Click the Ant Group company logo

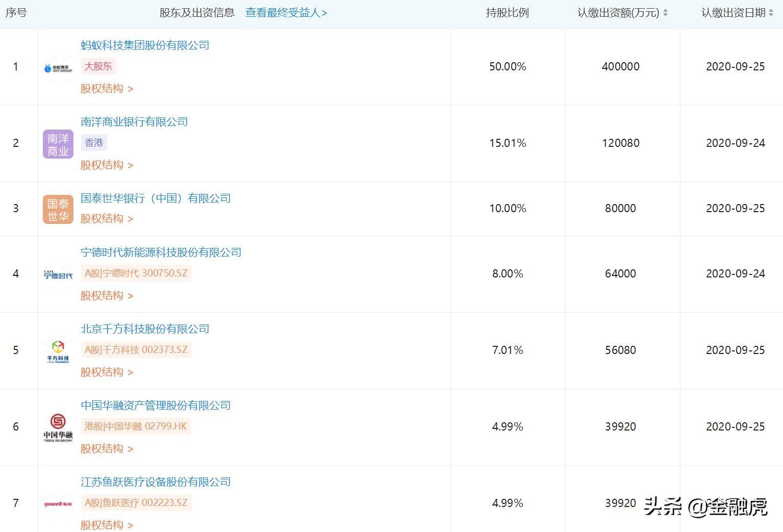[58, 68]
